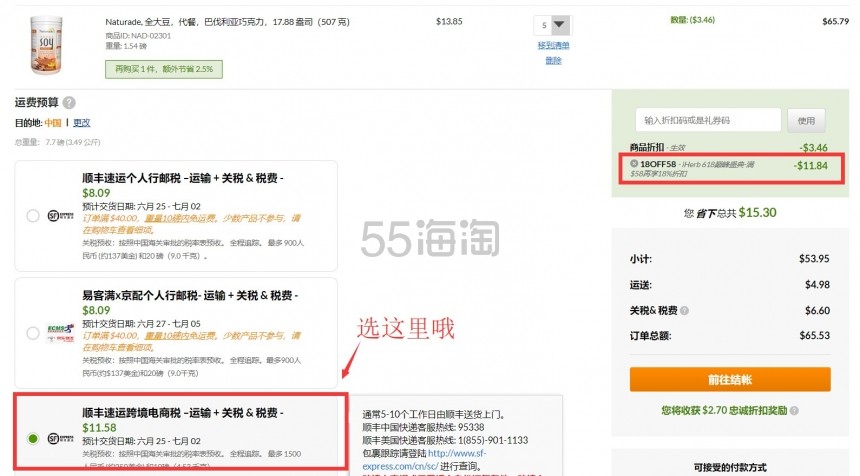Click the ECMS logo in the 易客满 option
The height and width of the screenshot is (476, 860).
tap(60, 333)
